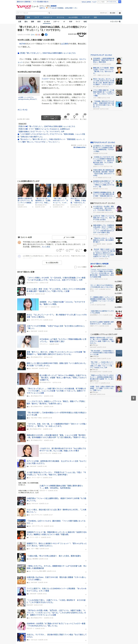The height and width of the screenshot is (644, 138).
Task: Select the 経済 category
Action: 39,21
